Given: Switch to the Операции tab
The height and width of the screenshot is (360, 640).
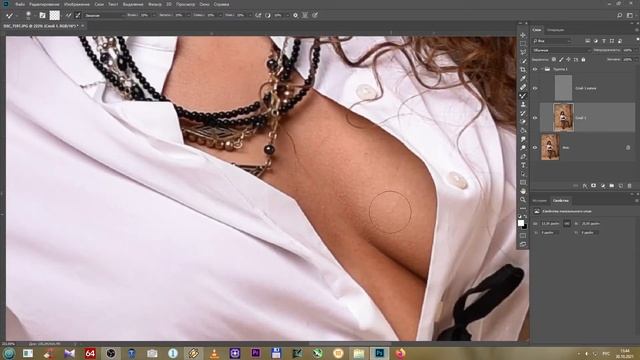Looking at the screenshot, I should [x=556, y=30].
